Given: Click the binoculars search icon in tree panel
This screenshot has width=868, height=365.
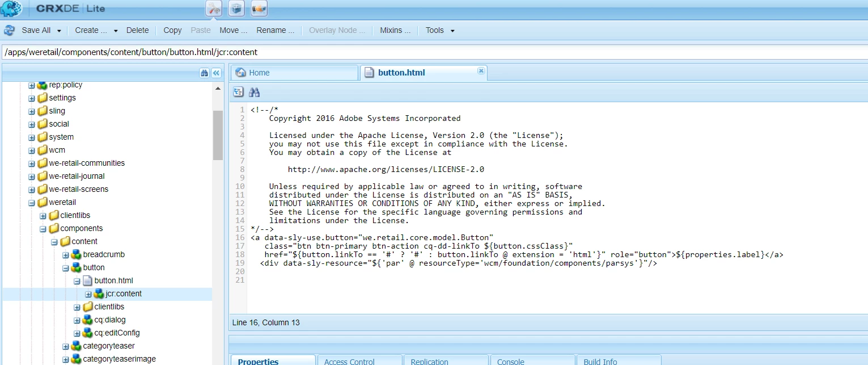Looking at the screenshot, I should (x=204, y=73).
